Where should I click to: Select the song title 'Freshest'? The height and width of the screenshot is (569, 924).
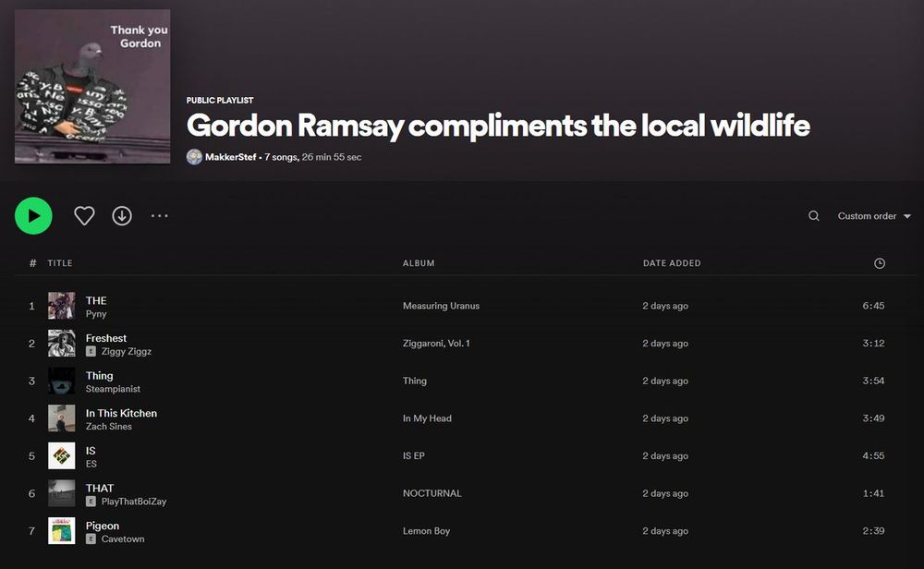pyautogui.click(x=106, y=338)
